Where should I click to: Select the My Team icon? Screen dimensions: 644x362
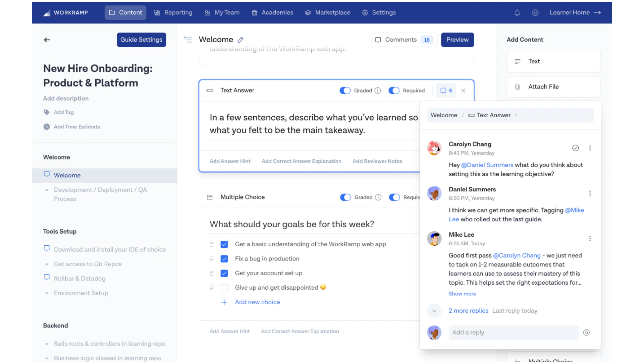pyautogui.click(x=207, y=12)
